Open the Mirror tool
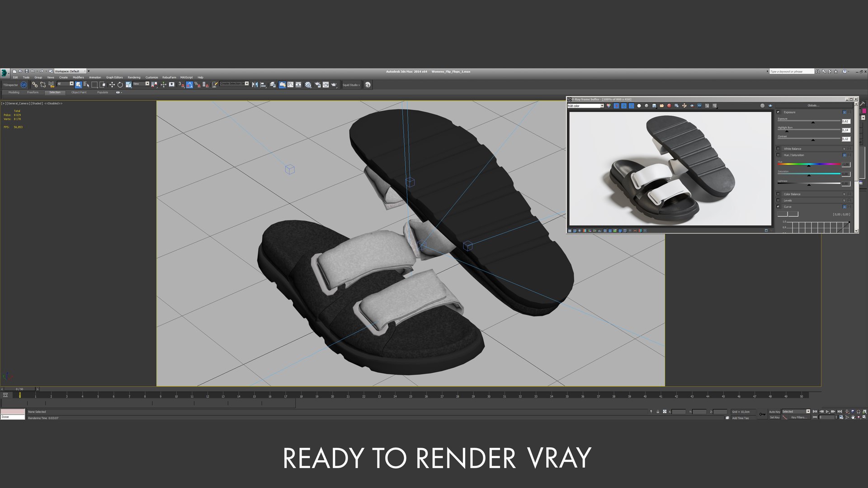The width and height of the screenshot is (868, 488). [255, 84]
